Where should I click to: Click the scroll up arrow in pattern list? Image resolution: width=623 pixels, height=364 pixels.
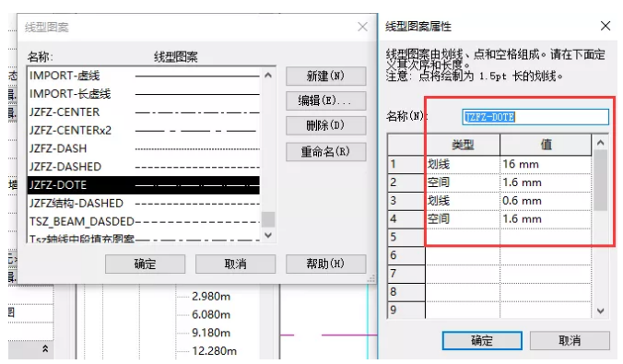pos(268,76)
